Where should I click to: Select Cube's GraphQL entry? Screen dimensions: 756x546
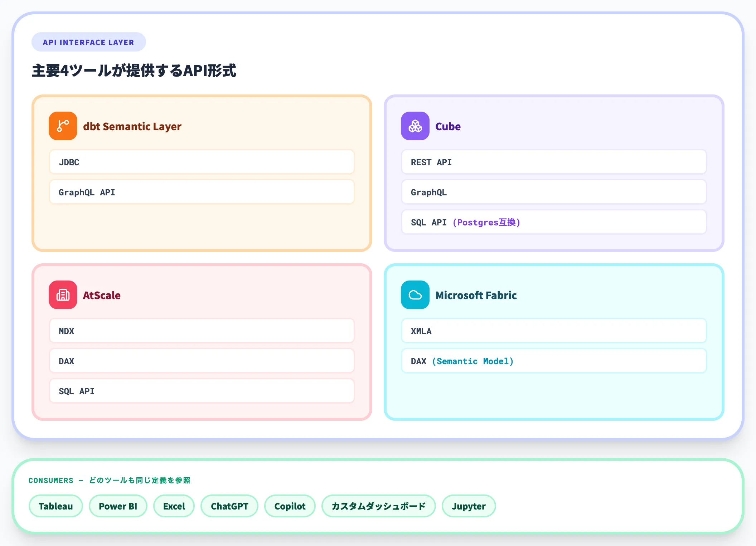pyautogui.click(x=553, y=192)
